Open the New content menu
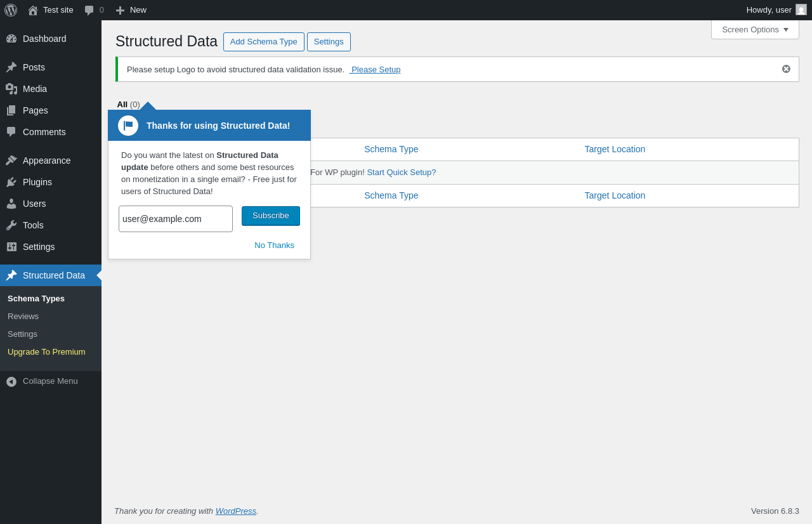The height and width of the screenshot is (524, 812). pyautogui.click(x=131, y=10)
